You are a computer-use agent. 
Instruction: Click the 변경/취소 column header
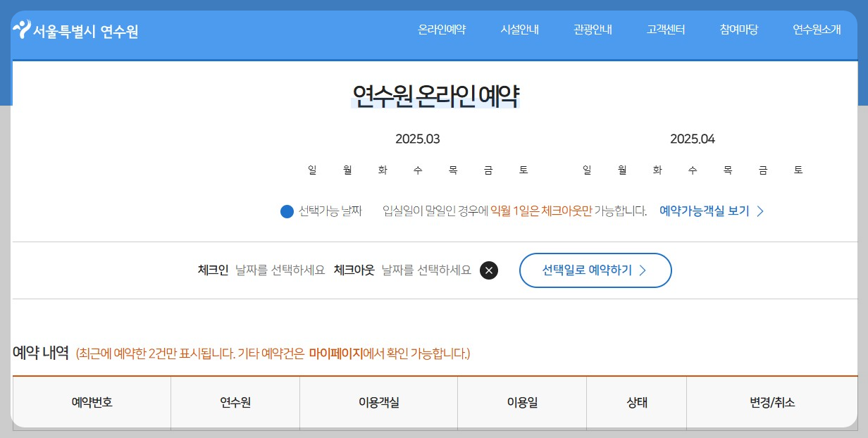click(771, 403)
